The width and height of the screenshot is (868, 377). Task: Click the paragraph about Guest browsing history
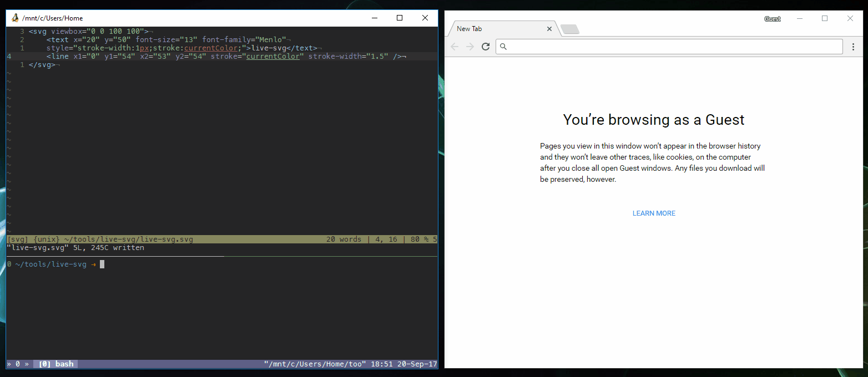click(x=653, y=163)
